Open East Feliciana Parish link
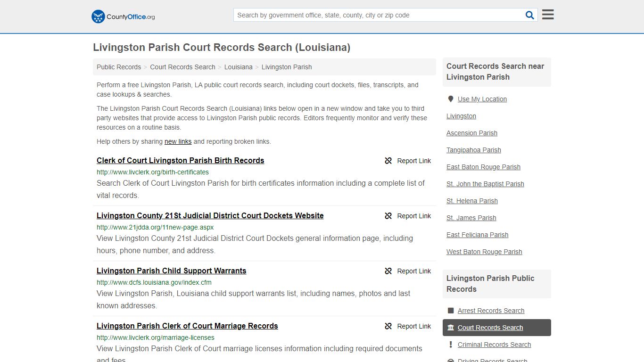Viewport: 644px width, 362px height. 478,235
